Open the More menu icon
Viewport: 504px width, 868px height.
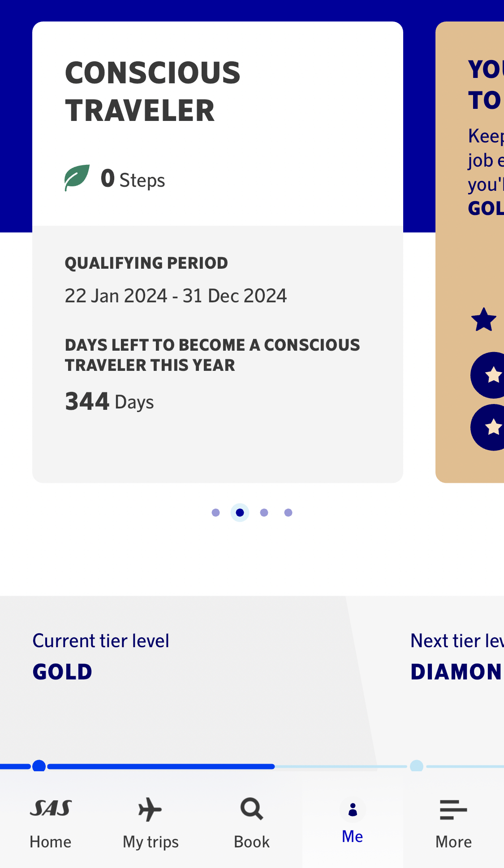click(453, 810)
